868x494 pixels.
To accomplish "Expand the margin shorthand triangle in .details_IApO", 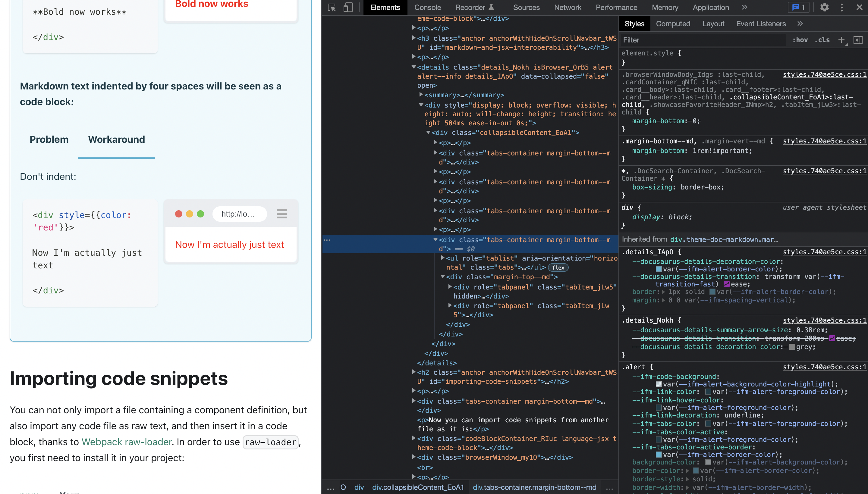I will point(663,300).
